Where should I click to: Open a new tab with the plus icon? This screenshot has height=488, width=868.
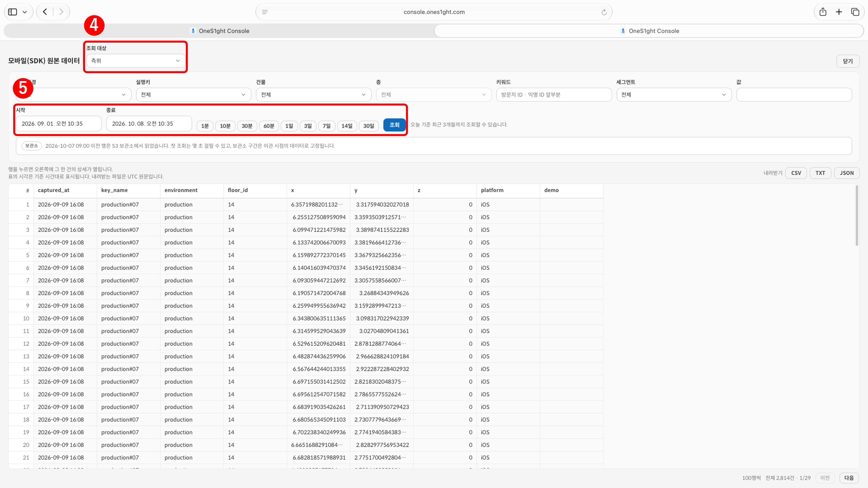coord(839,12)
